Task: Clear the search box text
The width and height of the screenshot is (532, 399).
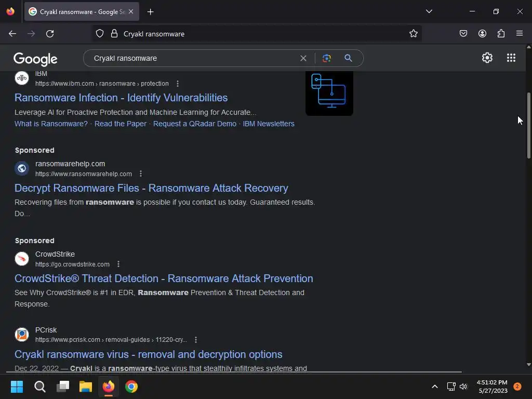Action: pyautogui.click(x=303, y=58)
